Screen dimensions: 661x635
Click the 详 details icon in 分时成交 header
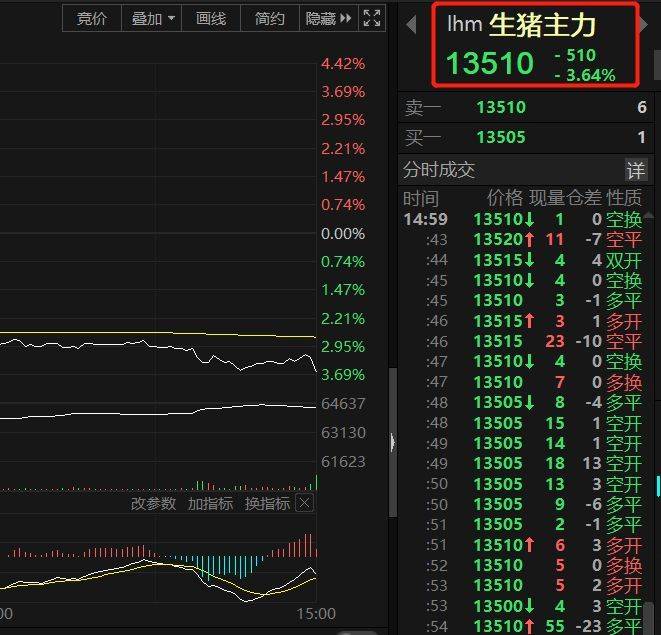tap(636, 170)
